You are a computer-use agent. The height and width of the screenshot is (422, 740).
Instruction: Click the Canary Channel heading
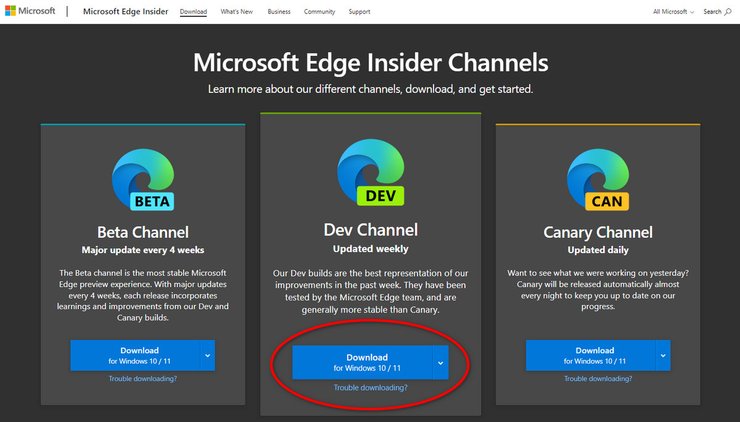598,232
